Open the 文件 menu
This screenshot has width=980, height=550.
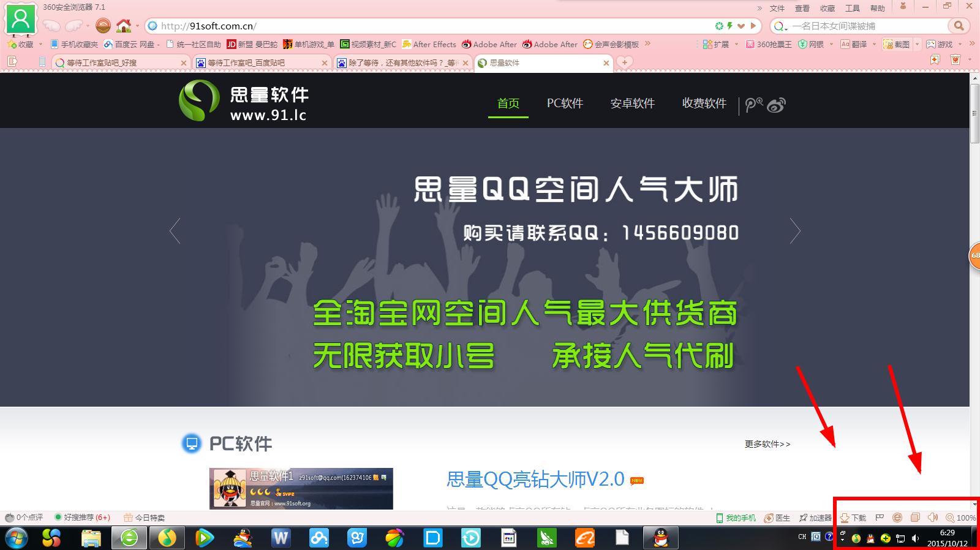pos(777,8)
